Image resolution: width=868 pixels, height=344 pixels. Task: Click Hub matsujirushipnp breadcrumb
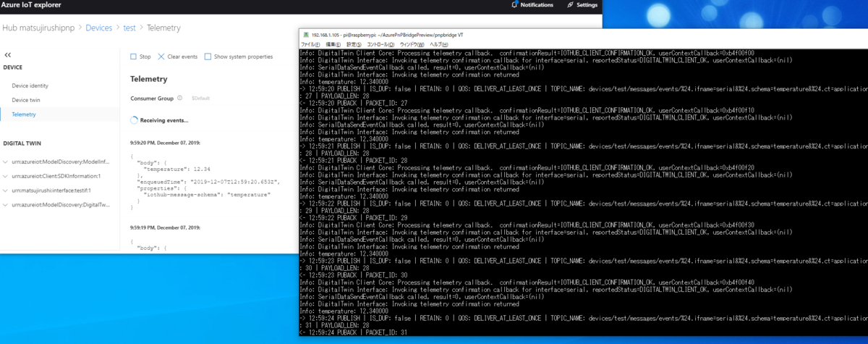38,28
